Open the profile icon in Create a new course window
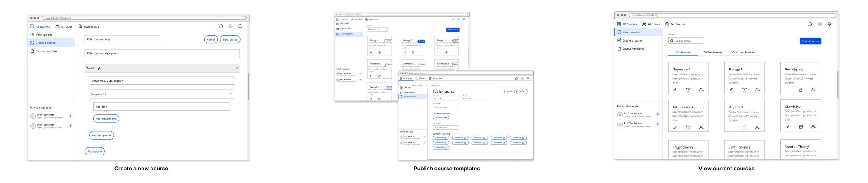The image size is (868, 183). pyautogui.click(x=231, y=26)
